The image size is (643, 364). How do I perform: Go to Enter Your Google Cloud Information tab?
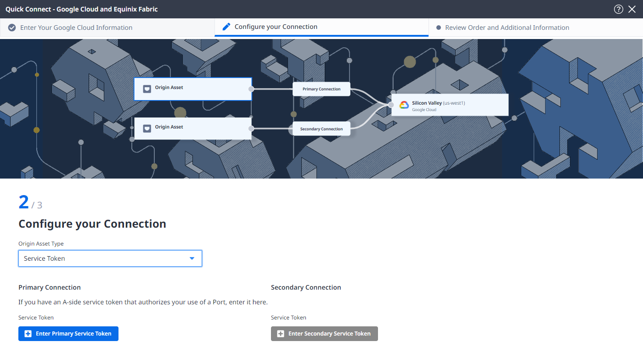76,28
